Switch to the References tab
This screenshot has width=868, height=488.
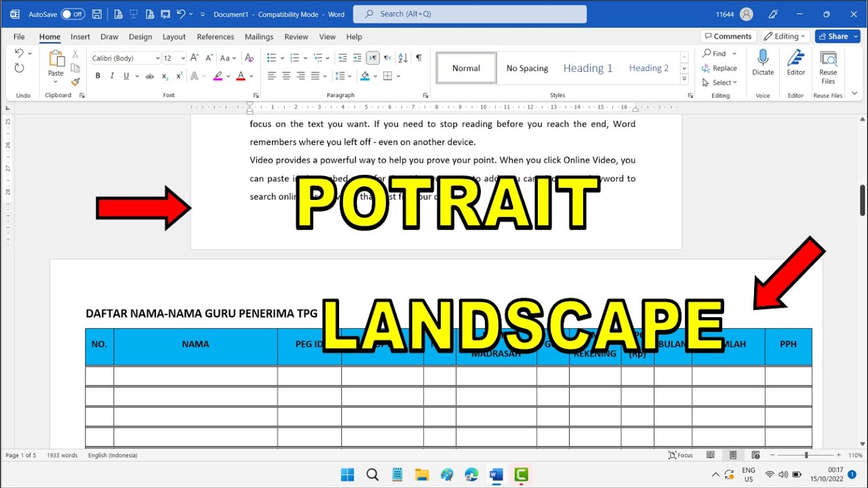(216, 37)
